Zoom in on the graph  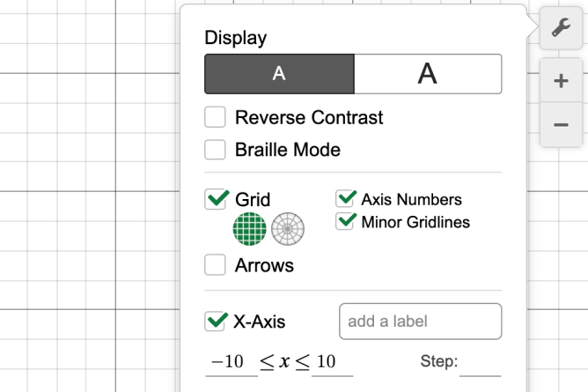click(561, 81)
